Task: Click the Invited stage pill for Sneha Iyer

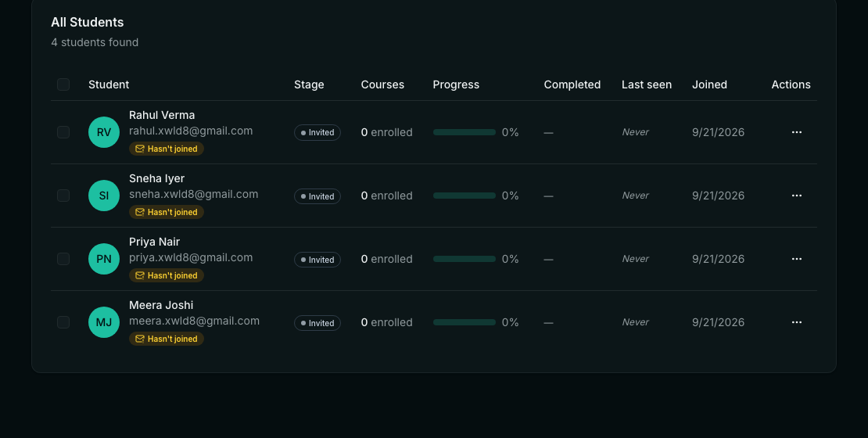Action: [x=317, y=196]
